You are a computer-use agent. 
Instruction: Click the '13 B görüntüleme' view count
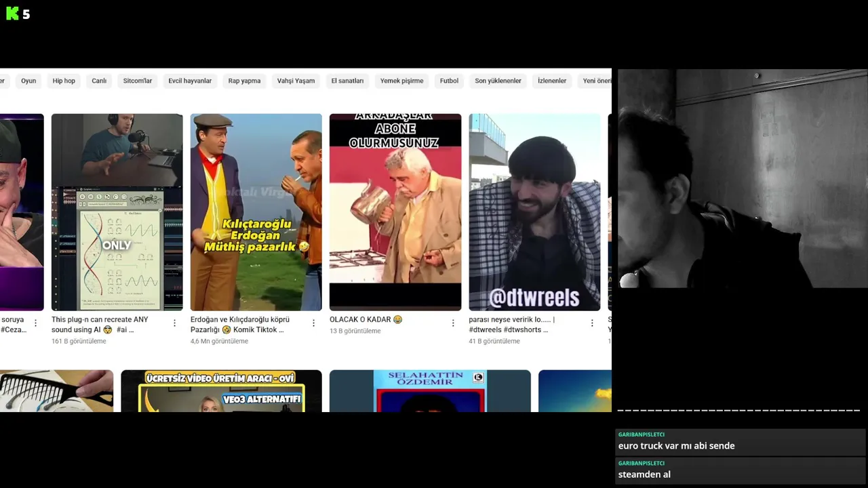[355, 331]
